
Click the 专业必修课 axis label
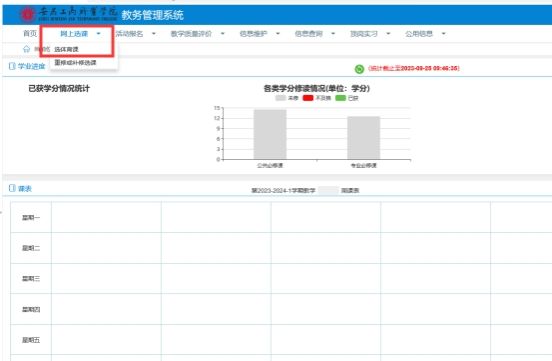(x=364, y=165)
